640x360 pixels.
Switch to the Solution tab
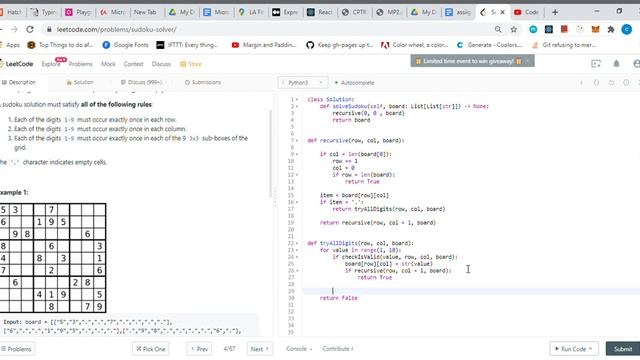point(80,82)
